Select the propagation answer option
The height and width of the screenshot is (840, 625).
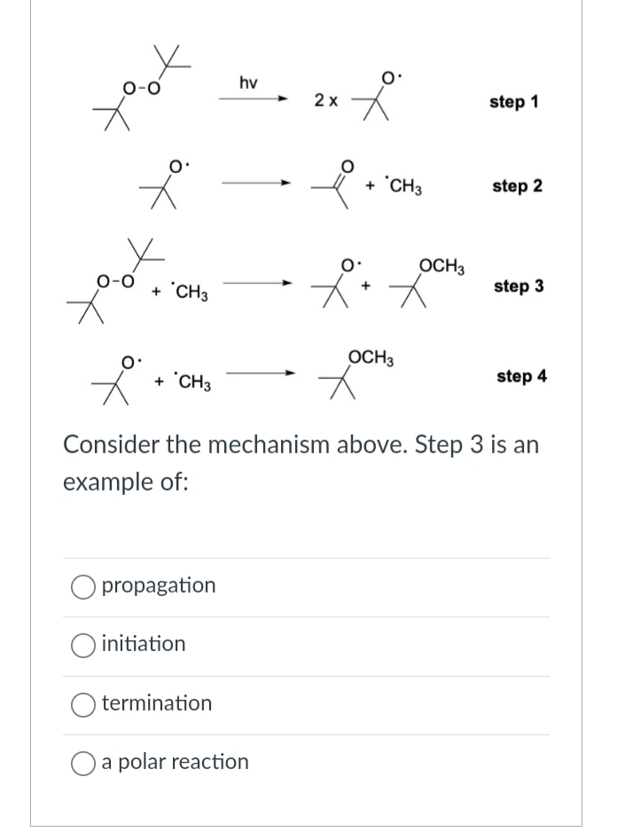(82, 585)
